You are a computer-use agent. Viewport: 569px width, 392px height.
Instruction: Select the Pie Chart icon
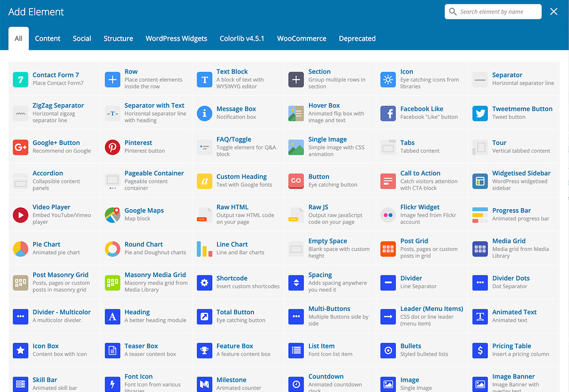click(x=20, y=249)
